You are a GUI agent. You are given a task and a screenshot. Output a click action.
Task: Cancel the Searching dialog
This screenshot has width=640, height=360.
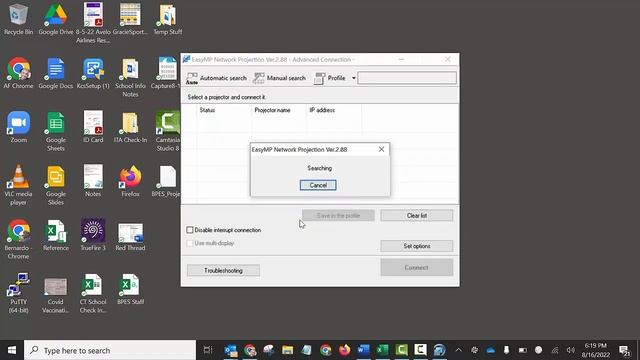tap(318, 185)
